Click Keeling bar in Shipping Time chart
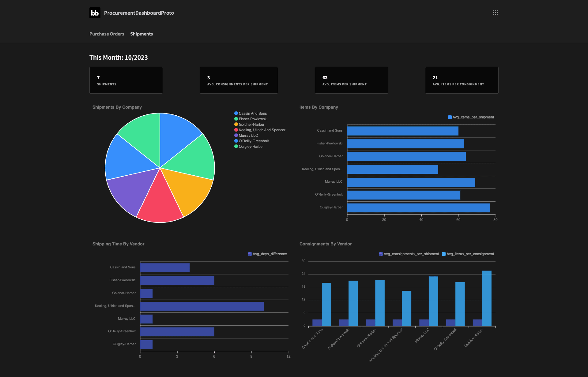 pyautogui.click(x=202, y=306)
